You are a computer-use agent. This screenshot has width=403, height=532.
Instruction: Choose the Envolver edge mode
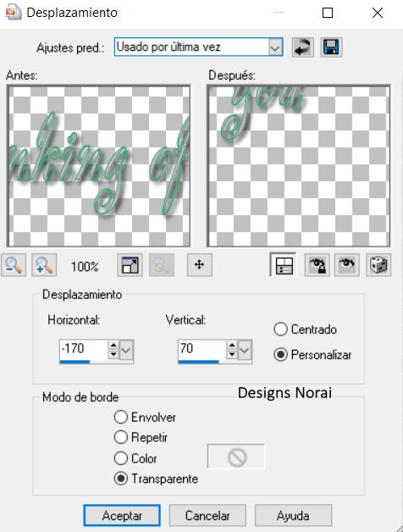click(x=145, y=417)
